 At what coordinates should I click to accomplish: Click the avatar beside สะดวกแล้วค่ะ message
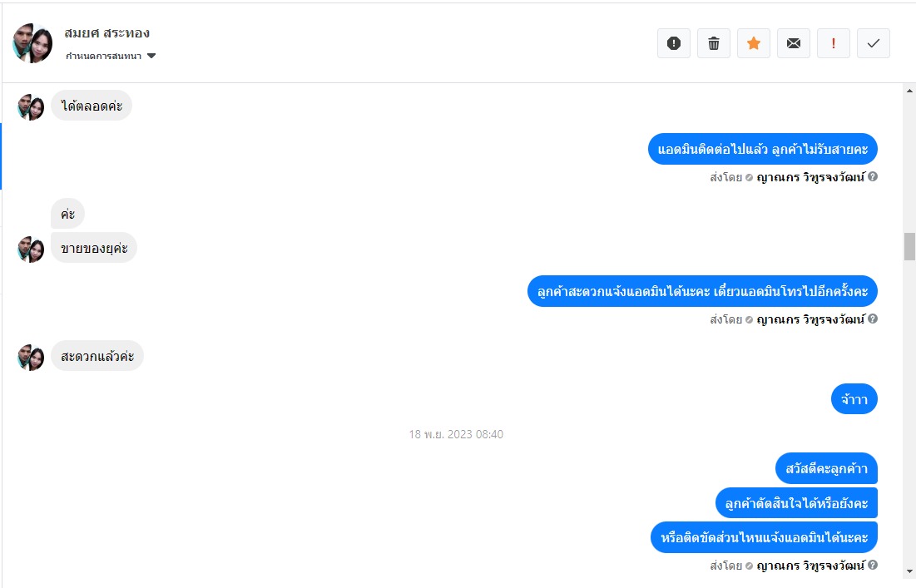[31, 358]
